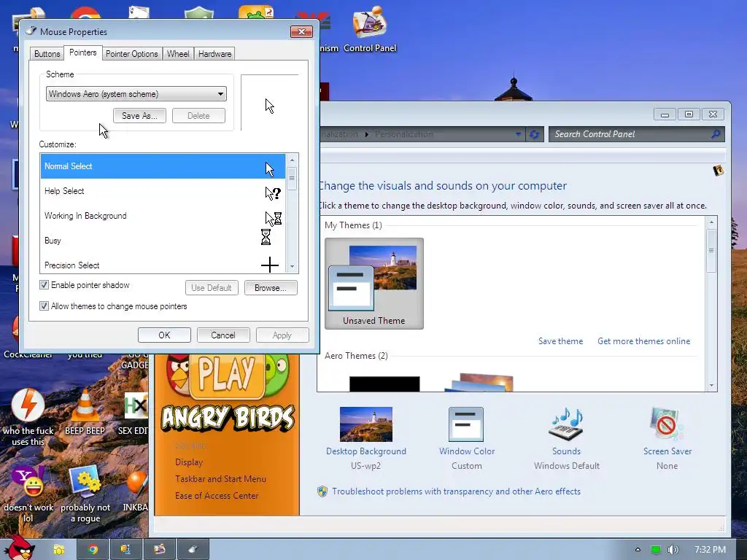This screenshot has height=560, width=747.
Task: Click the Help Select cursor icon
Action: [x=273, y=192]
